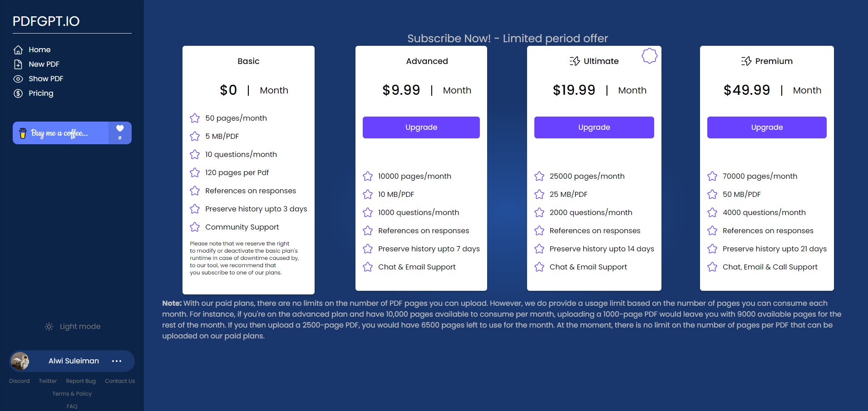Click the heart icon on coffee banner

coord(120,128)
